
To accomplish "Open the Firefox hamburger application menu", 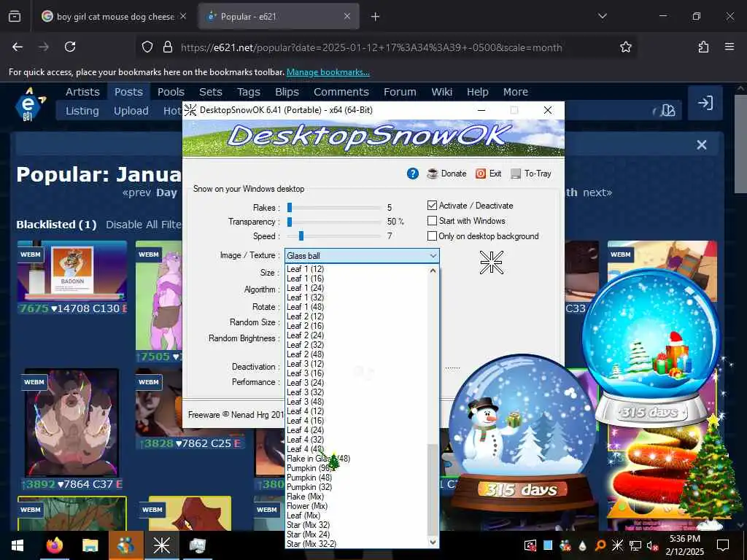I will pyautogui.click(x=729, y=47).
